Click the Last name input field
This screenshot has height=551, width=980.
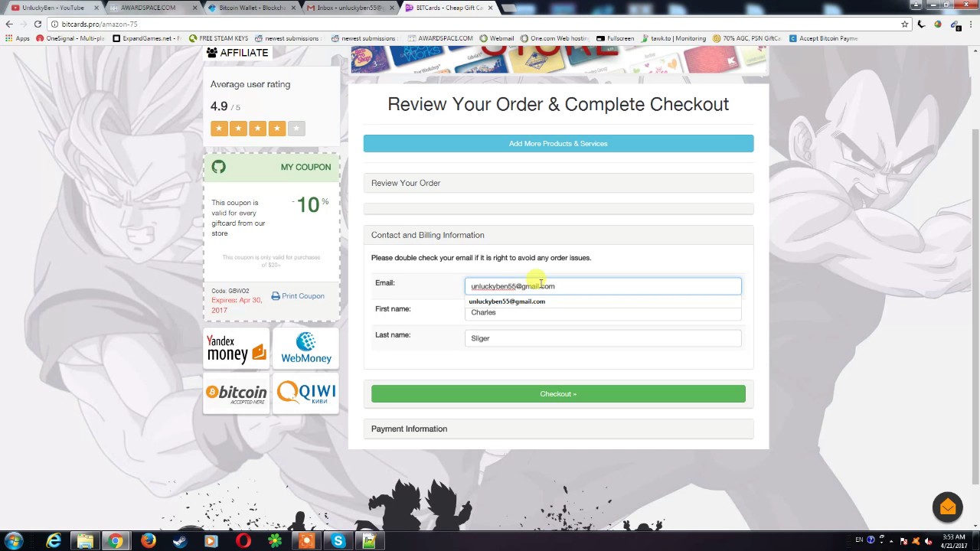(x=603, y=338)
